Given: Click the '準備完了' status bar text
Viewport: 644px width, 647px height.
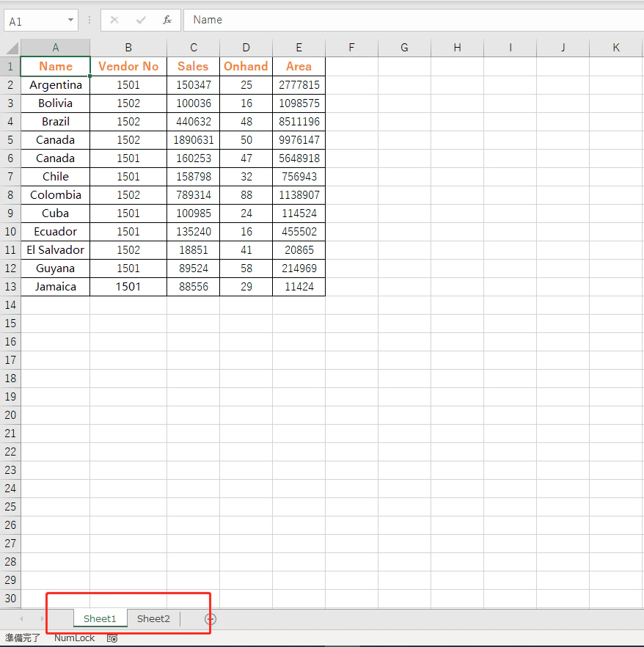Looking at the screenshot, I should (x=22, y=638).
